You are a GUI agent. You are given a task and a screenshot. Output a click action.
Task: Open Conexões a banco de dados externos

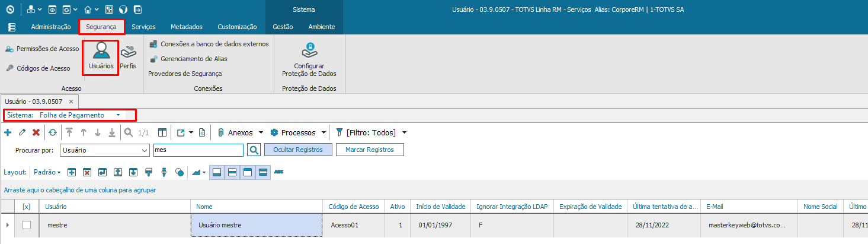(x=209, y=44)
